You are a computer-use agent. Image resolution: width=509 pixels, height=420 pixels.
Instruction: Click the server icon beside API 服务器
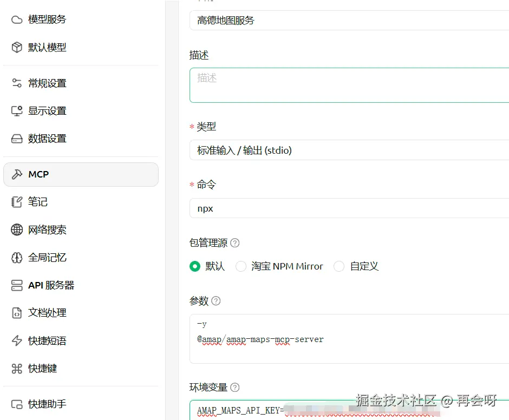[x=17, y=285]
